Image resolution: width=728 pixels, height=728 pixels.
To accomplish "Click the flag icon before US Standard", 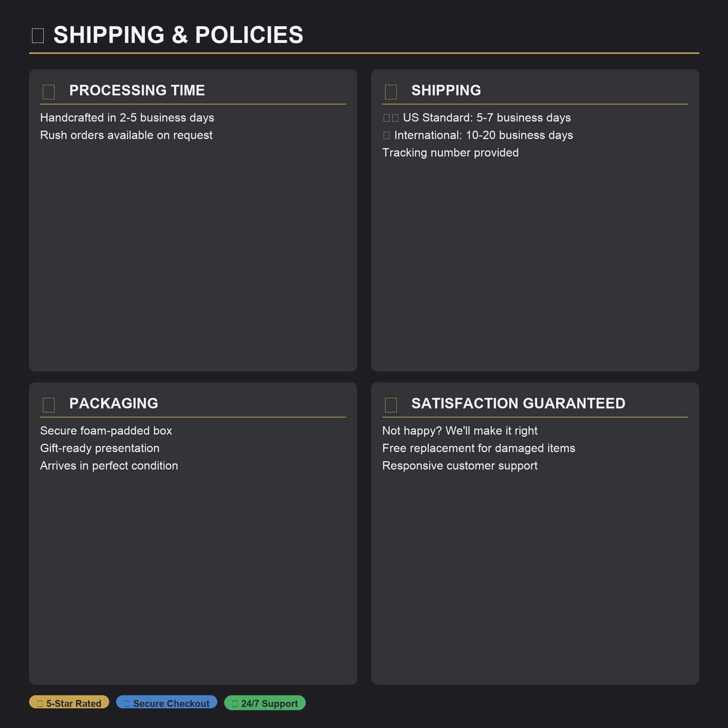I will [391, 118].
